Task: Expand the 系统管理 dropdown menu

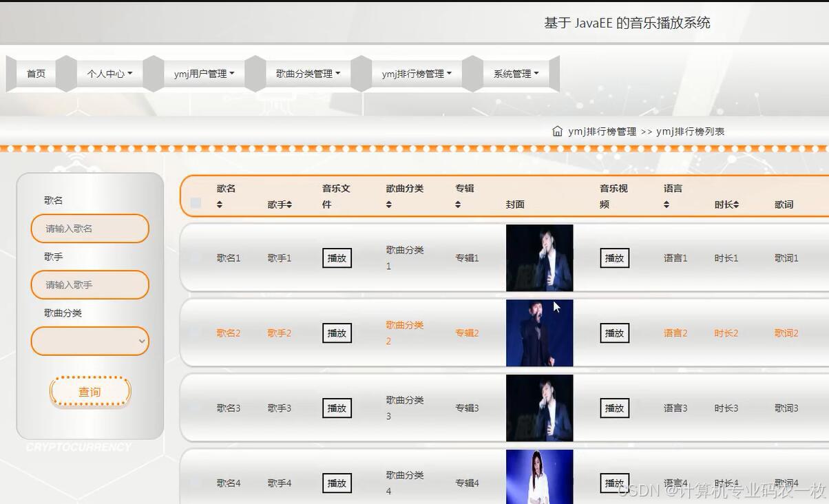Action: pos(516,74)
